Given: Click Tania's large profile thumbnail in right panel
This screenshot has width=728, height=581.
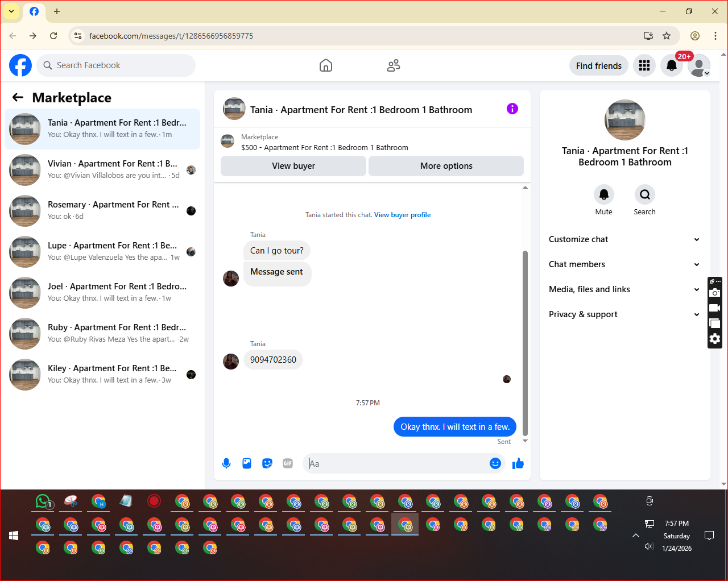Looking at the screenshot, I should coord(625,120).
